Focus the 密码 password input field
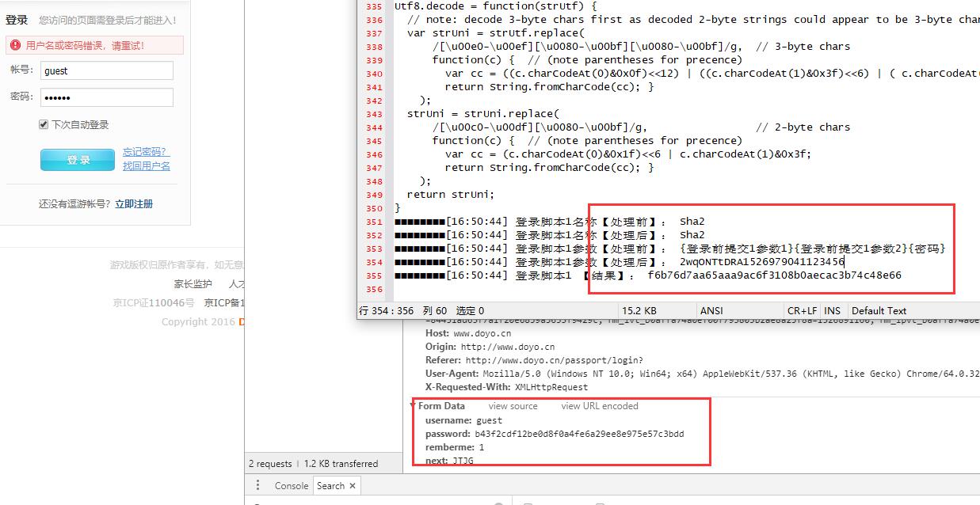 coord(106,97)
